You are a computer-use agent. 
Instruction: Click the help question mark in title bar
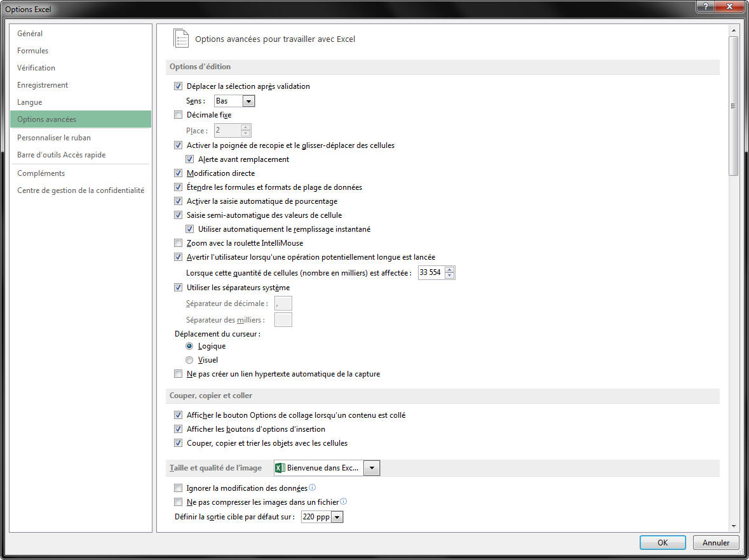(706, 6)
